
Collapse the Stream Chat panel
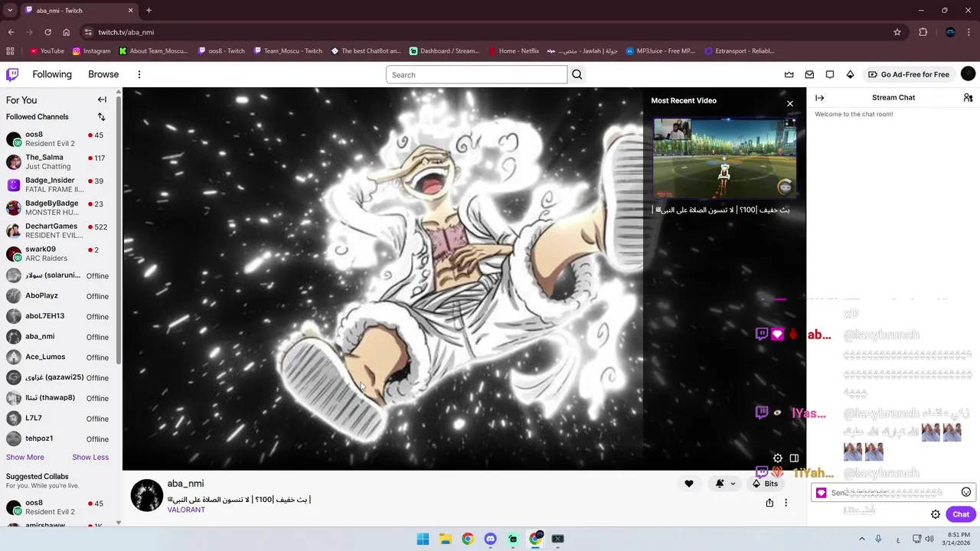coord(819,97)
